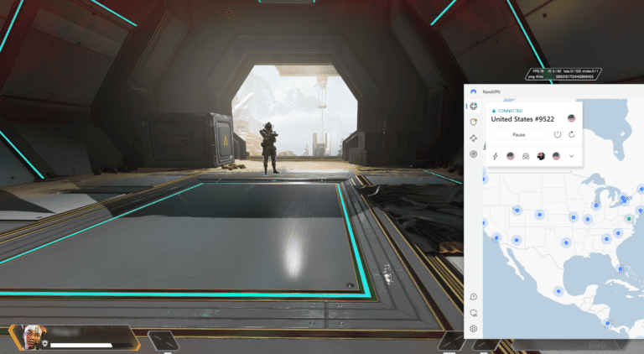Open the Threat Protection shield icon
The height and width of the screenshot is (354, 644).
[474, 122]
